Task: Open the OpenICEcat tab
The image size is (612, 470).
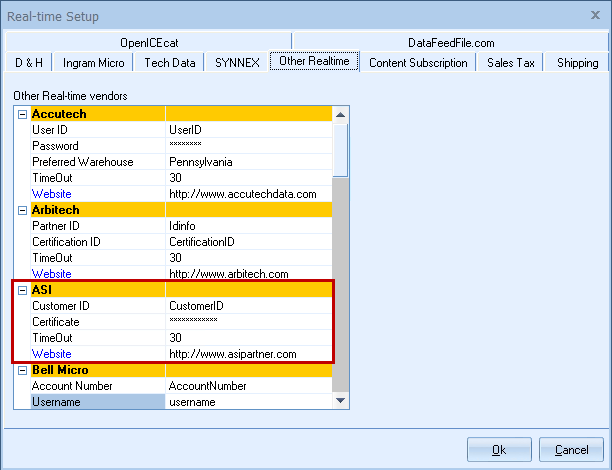Action: click(149, 42)
